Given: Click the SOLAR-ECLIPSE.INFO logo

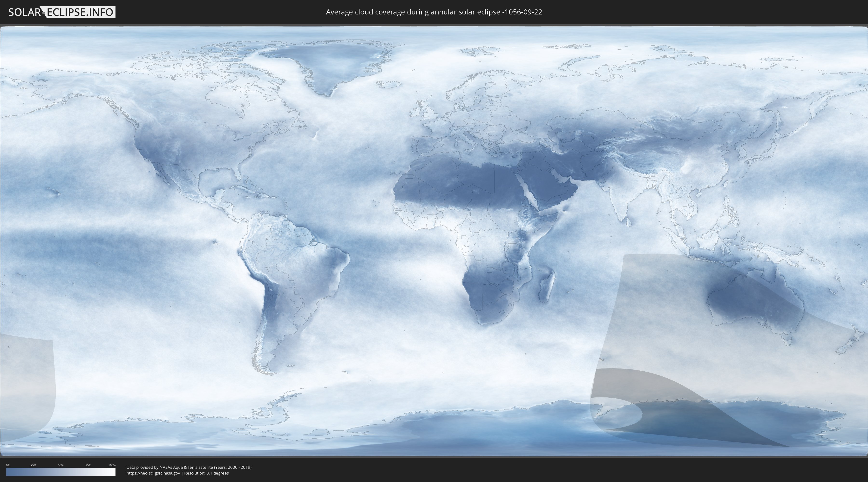Looking at the screenshot, I should pos(62,12).
